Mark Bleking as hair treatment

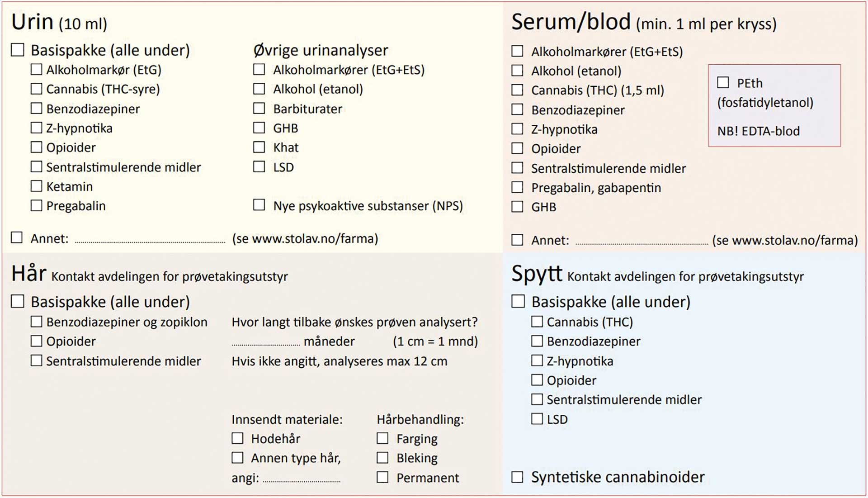click(382, 458)
